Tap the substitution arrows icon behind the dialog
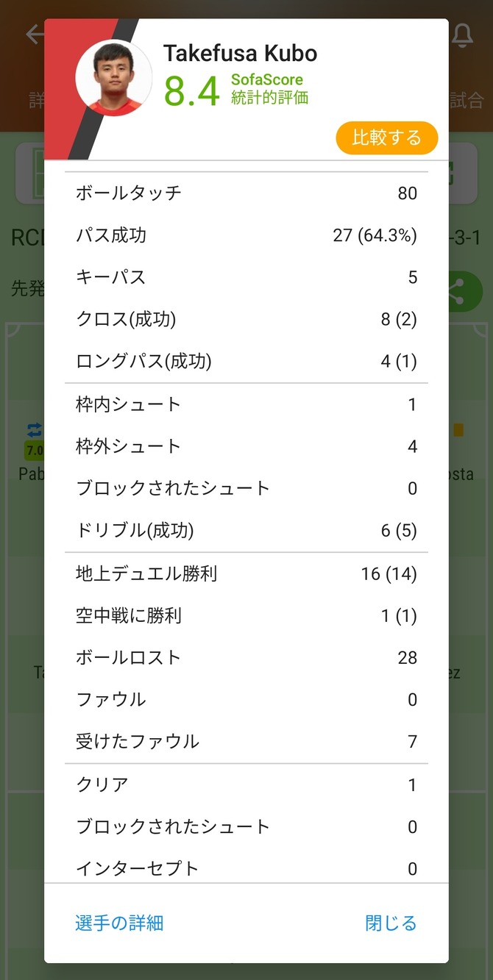This screenshot has width=493, height=980. (x=35, y=430)
